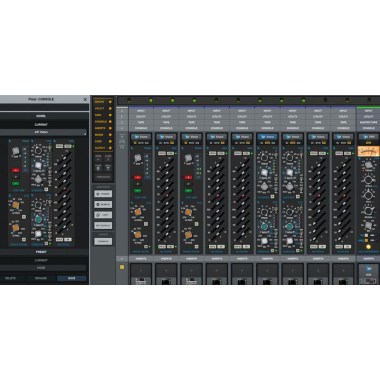Click the blue SAVE button in the preset panel
Screen dimensions: 380x380
click(x=72, y=278)
